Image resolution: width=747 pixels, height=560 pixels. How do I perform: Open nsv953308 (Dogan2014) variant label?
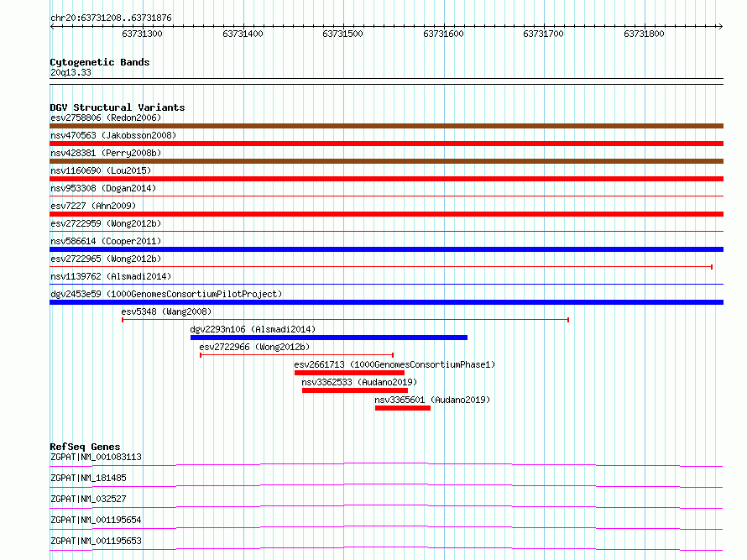pyautogui.click(x=103, y=188)
